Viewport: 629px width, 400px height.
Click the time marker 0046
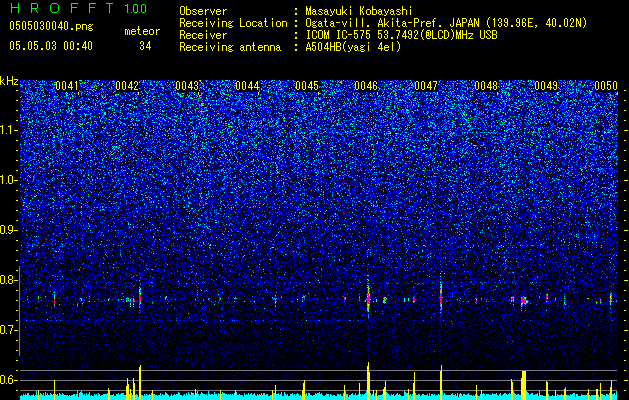coord(366,86)
